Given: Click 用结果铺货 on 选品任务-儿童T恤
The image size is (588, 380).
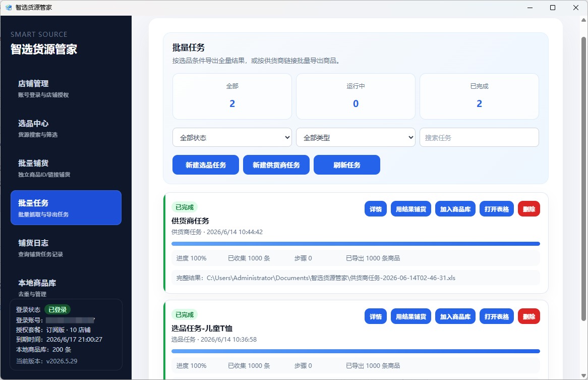Looking at the screenshot, I should pos(411,316).
